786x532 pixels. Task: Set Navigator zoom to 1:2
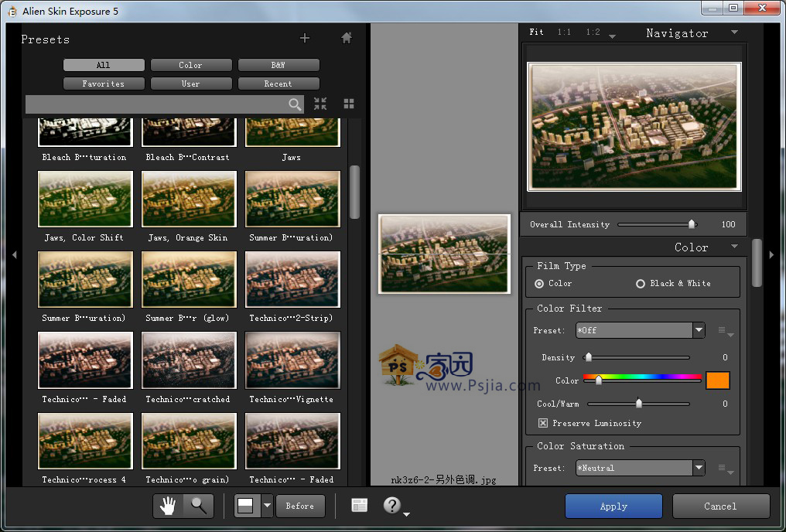pos(593,32)
